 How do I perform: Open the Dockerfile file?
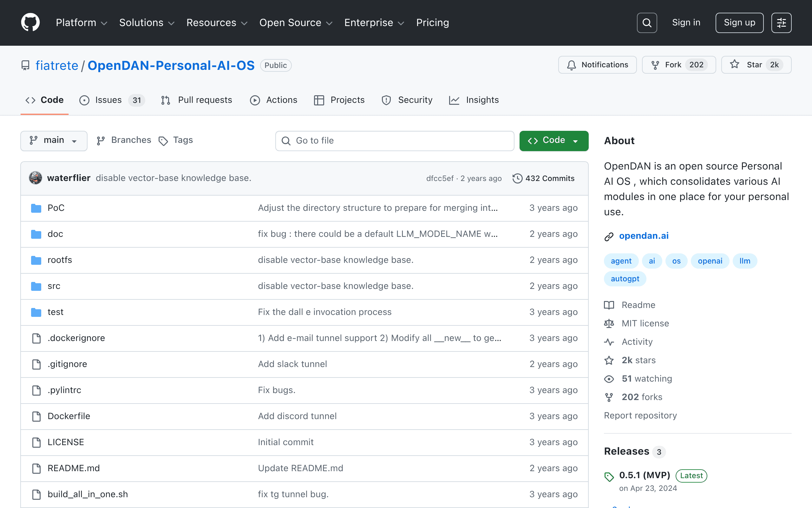69,416
